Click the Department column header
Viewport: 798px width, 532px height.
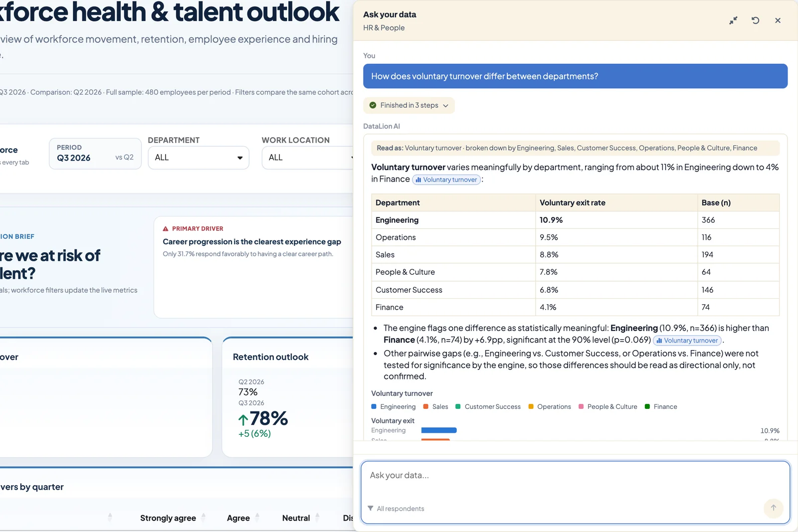pos(453,202)
